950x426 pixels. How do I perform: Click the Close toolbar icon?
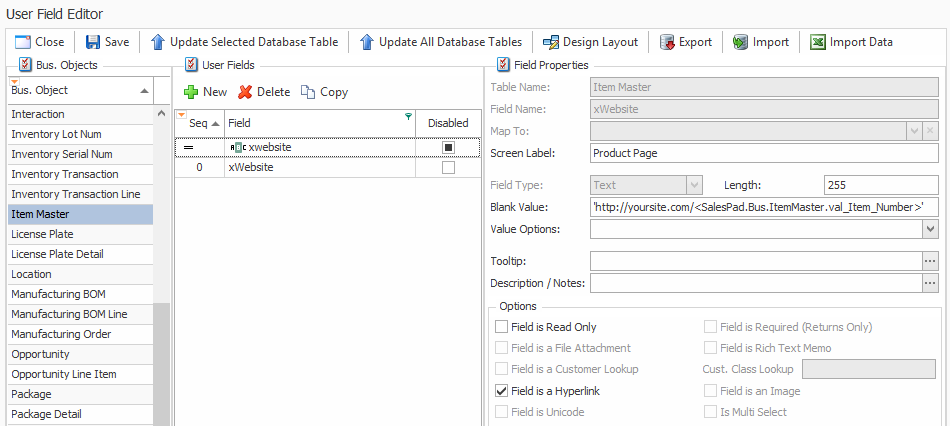[23, 42]
